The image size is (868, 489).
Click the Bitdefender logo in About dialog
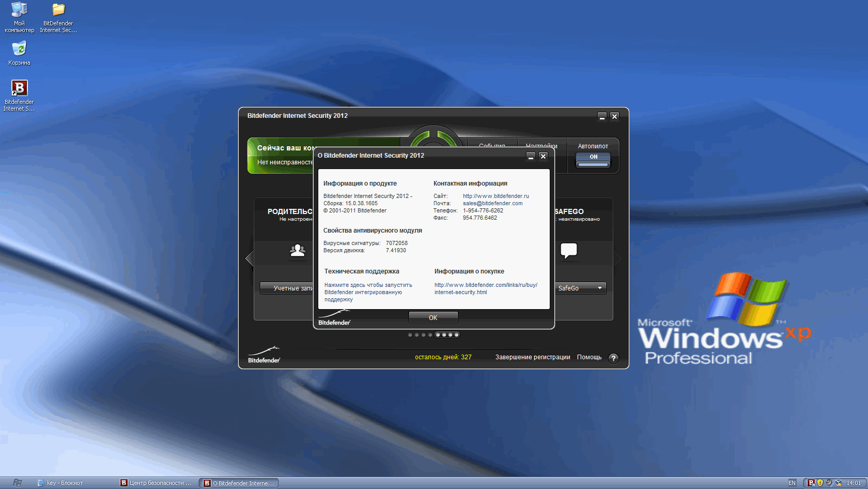(x=334, y=317)
